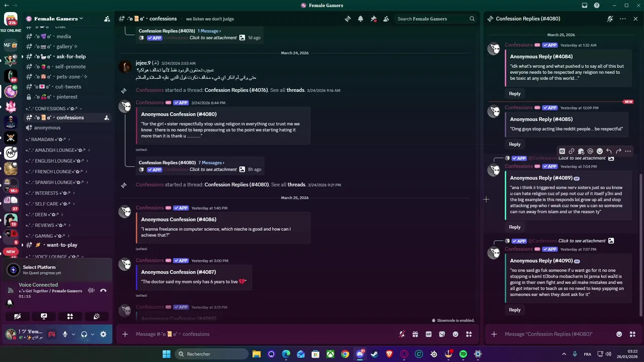Expand the GAMING category
The image size is (644, 362).
(x=48, y=236)
